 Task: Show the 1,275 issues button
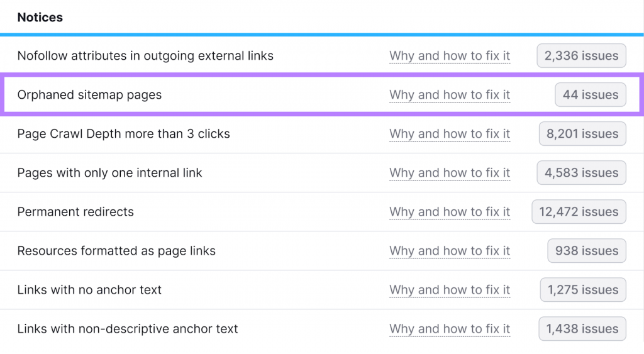pos(582,290)
